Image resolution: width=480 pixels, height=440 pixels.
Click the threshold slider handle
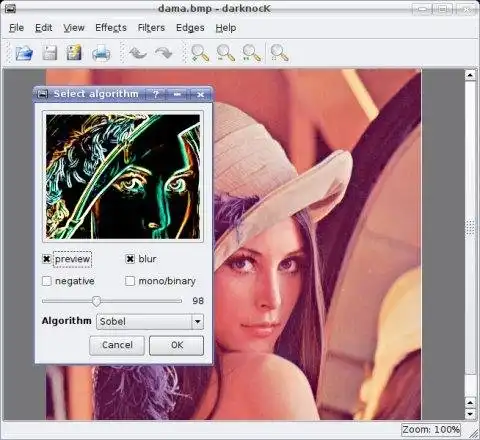click(x=96, y=301)
